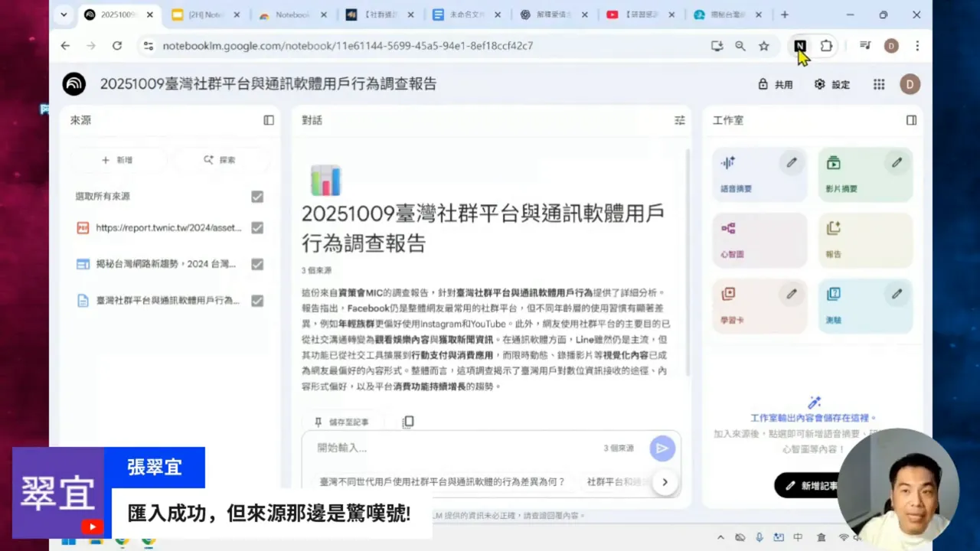
Task: Switch to the 揭秘台灣 browser tab
Action: (x=729, y=15)
